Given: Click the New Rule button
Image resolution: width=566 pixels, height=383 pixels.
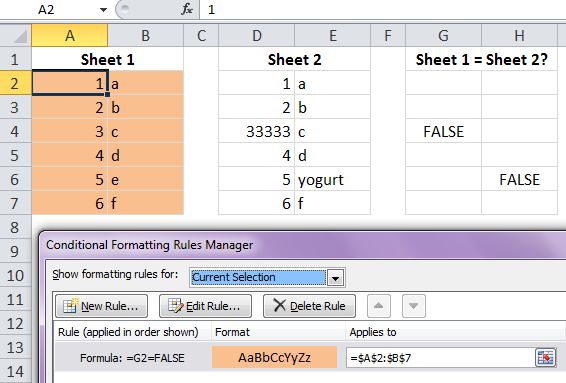Looking at the screenshot, I should (x=101, y=306).
